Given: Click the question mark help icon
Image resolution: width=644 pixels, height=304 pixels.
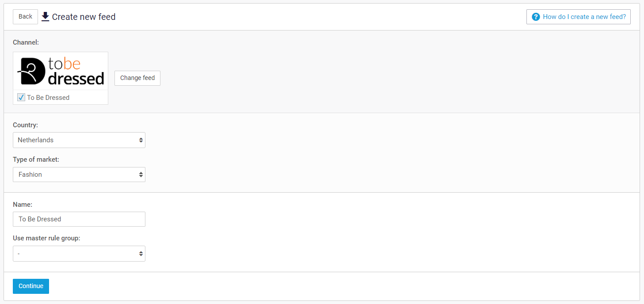Looking at the screenshot, I should pyautogui.click(x=536, y=17).
